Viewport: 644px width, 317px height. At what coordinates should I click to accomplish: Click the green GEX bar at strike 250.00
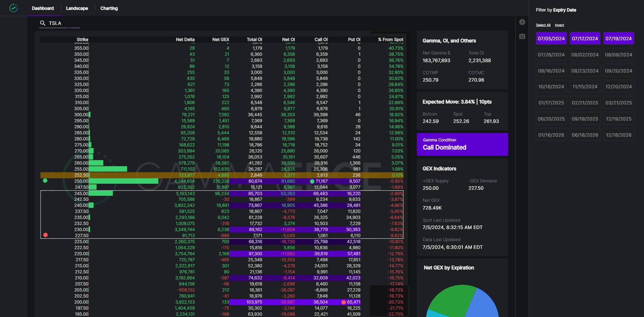coord(123,181)
